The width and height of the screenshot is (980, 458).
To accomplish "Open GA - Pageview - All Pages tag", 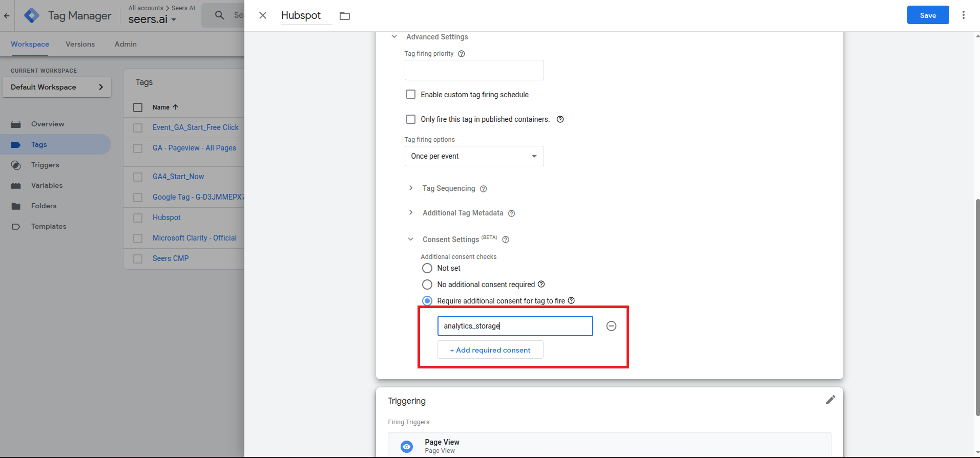I will click(x=194, y=148).
